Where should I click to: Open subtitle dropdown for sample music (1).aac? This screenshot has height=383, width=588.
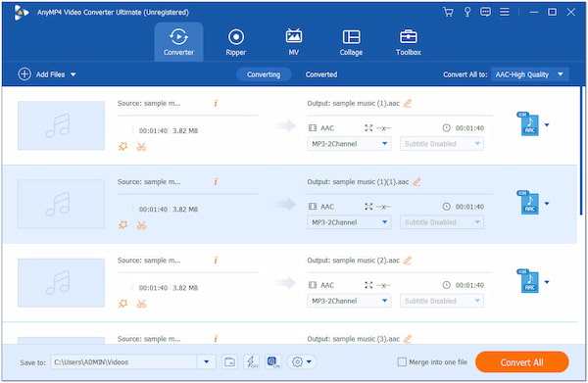click(442, 144)
